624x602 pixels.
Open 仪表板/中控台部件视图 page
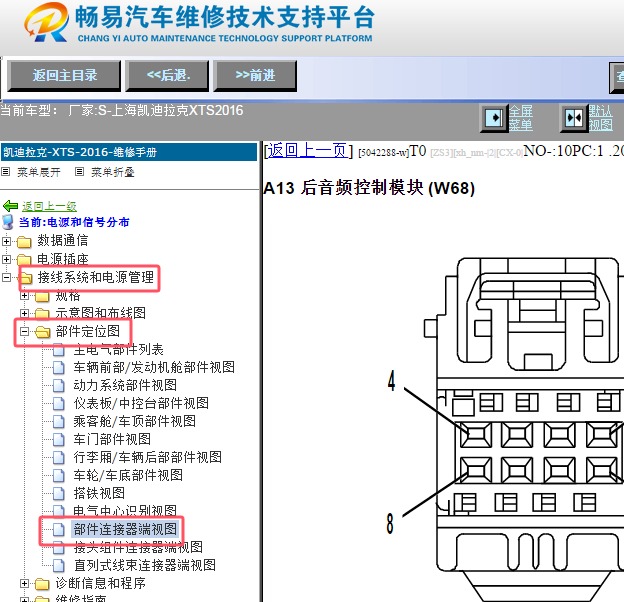pos(141,403)
